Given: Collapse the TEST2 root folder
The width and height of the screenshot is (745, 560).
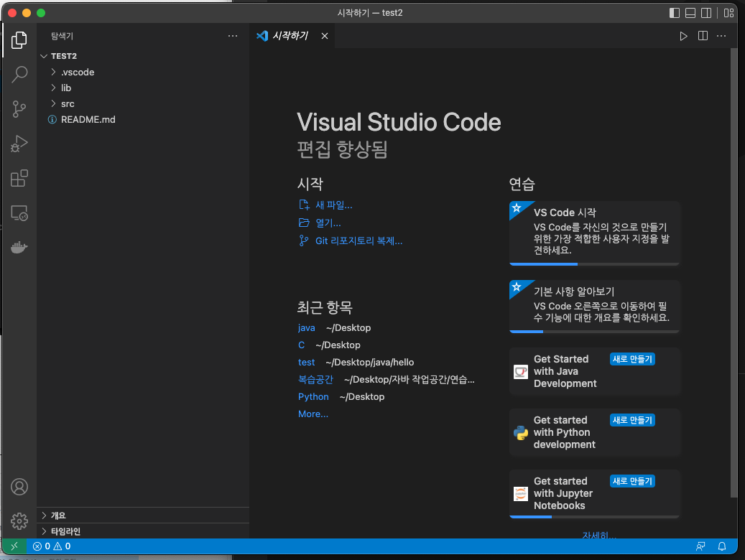Looking at the screenshot, I should tap(44, 56).
